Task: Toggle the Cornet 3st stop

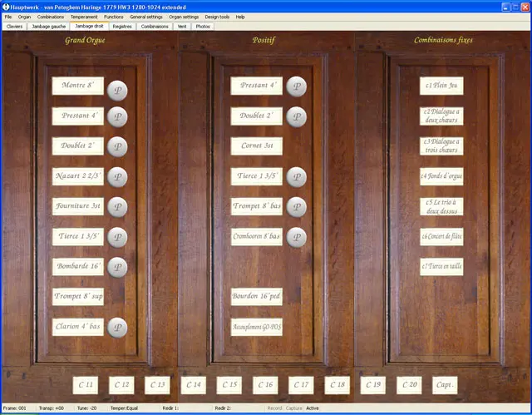Action: [257, 146]
